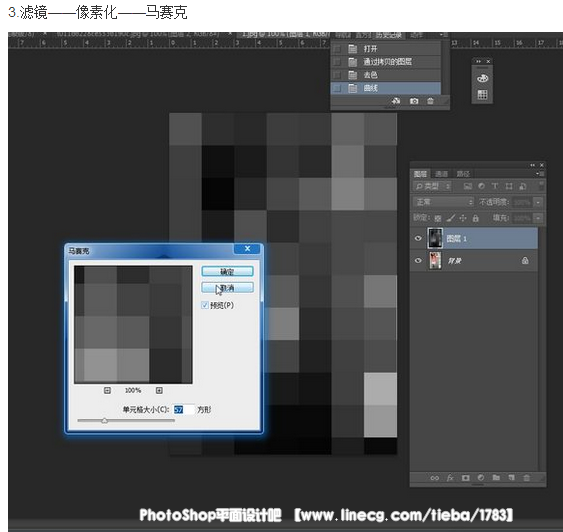
Task: Click the 确定 button in the Mosaic dialog
Action: [227, 271]
